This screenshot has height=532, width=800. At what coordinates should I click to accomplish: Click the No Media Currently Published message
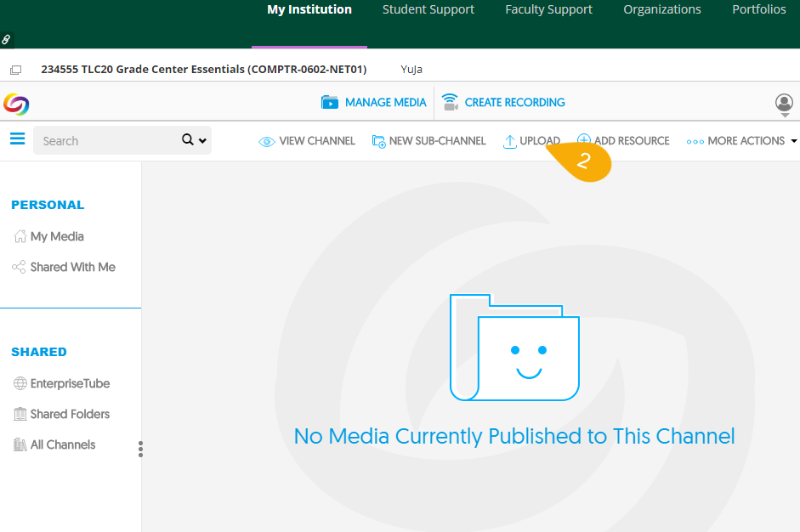pyautogui.click(x=514, y=436)
